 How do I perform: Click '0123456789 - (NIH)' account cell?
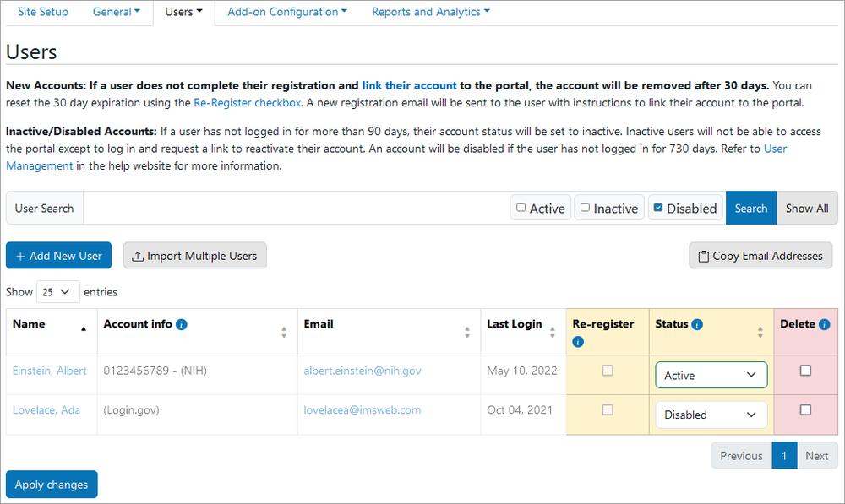(155, 371)
